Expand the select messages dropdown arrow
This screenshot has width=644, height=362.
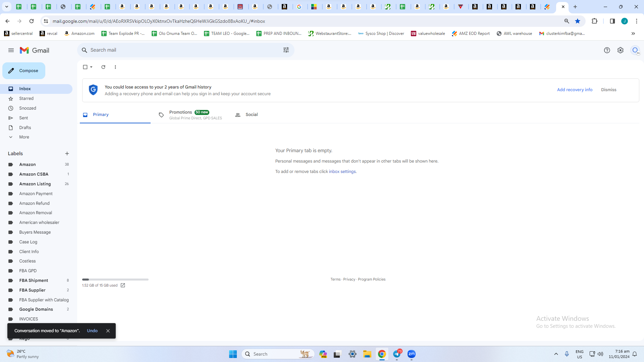pyautogui.click(x=91, y=67)
